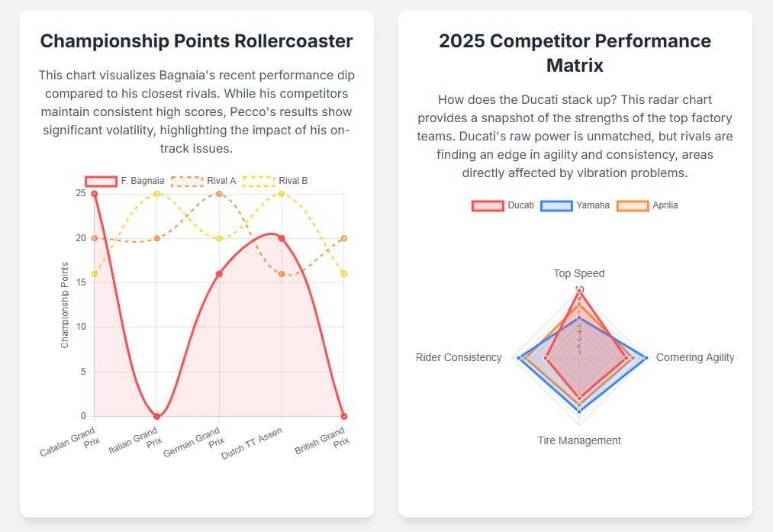Click the Championship Points Rollercoaster heading
Image resolution: width=773 pixels, height=532 pixels.
click(x=196, y=41)
